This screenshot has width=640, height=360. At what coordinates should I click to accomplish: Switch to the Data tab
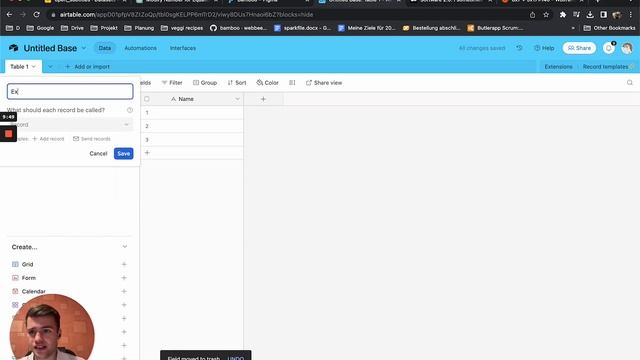pos(105,48)
